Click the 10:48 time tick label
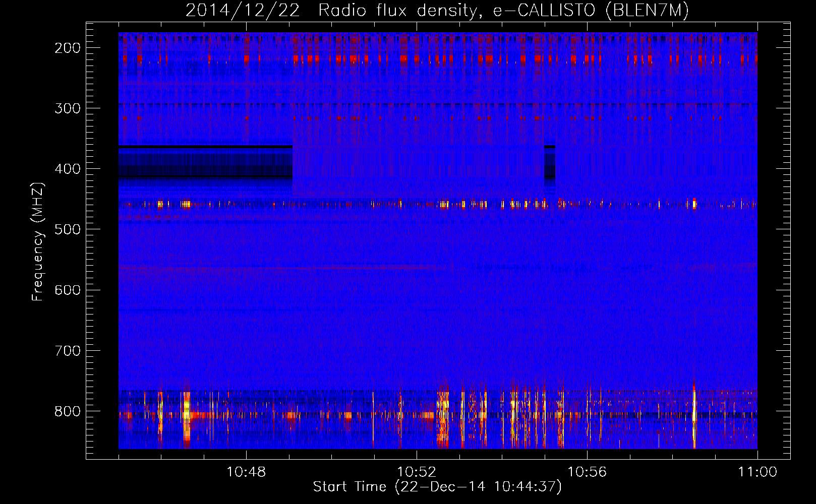Image resolution: width=816 pixels, height=504 pixels. pyautogui.click(x=246, y=472)
